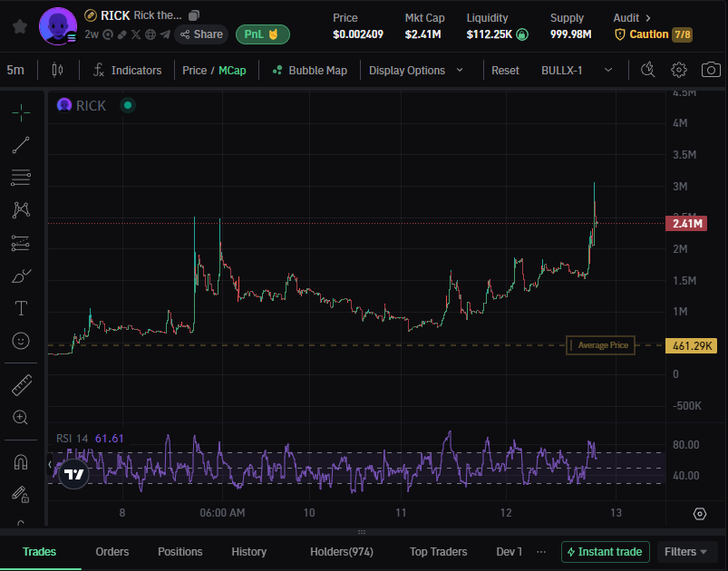Open the token's X (Twitter) profile icon
Viewport: 728px width, 571px height.
tap(136, 34)
